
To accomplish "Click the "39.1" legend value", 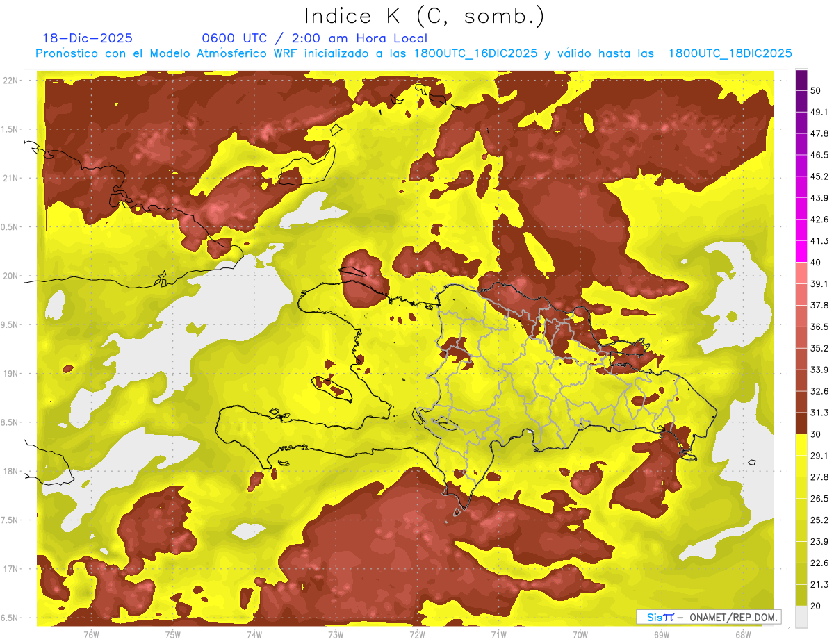I will [x=819, y=283].
